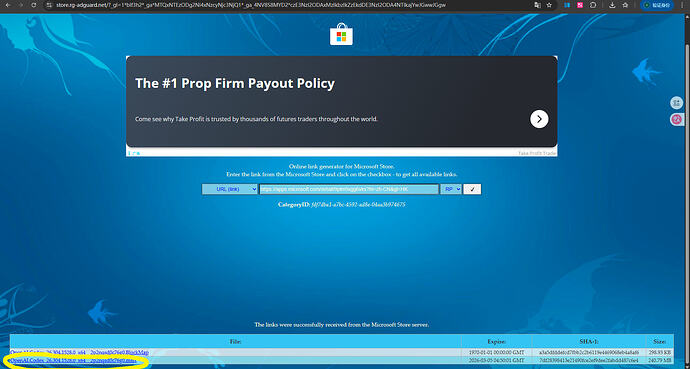Open the URL (link) type dropdown

click(230, 189)
